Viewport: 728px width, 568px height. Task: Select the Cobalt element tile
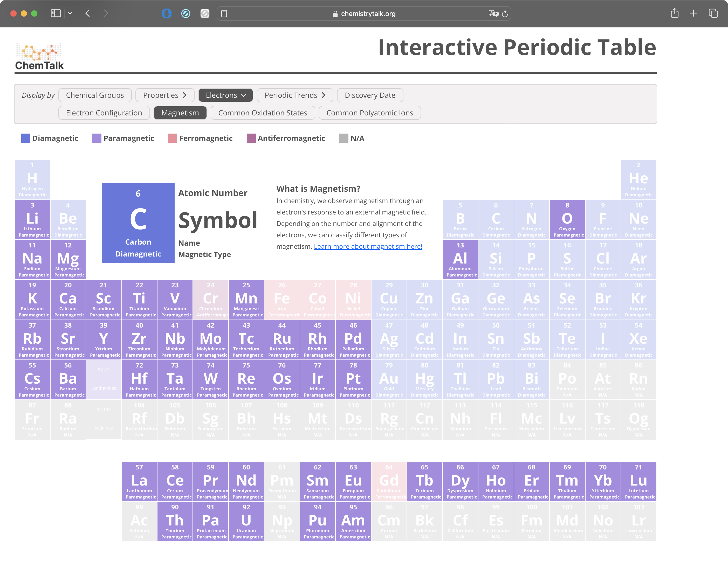pos(317,300)
